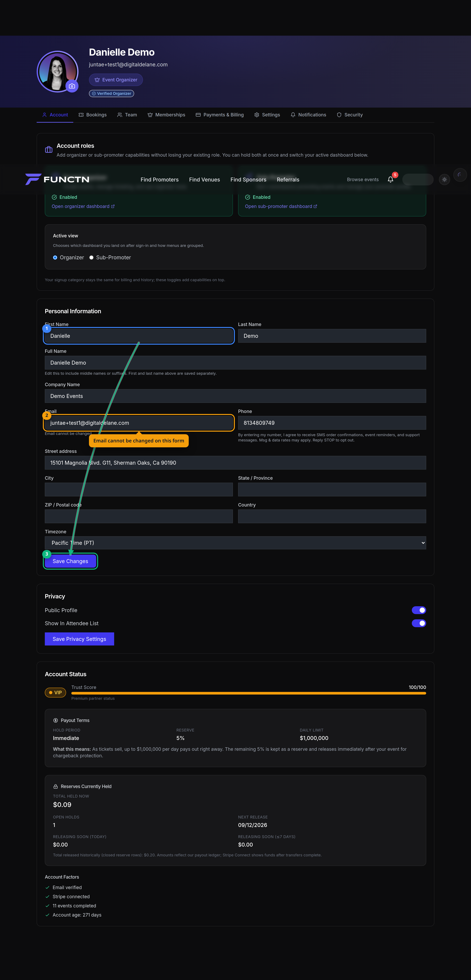The image size is (471, 980).
Task: Open the Notifications tab
Action: pos(309,115)
